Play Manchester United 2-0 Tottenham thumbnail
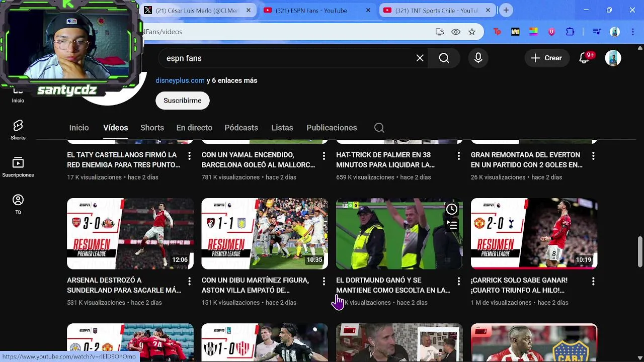 (534, 234)
